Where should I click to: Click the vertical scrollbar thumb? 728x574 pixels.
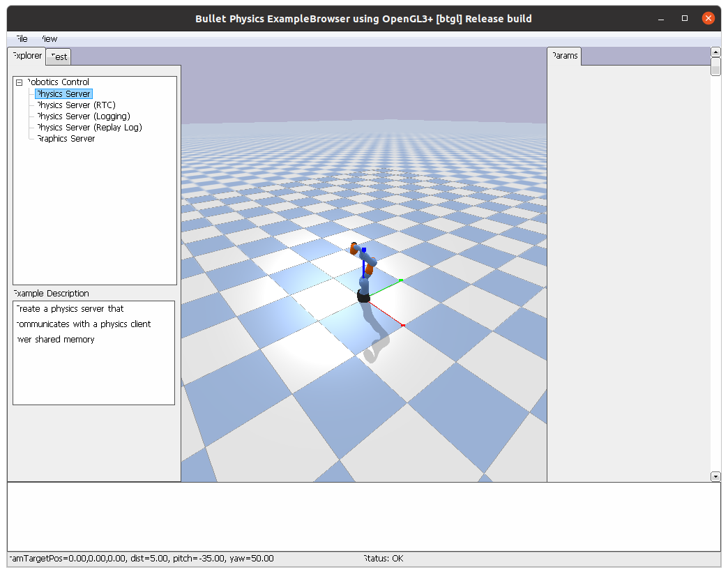click(x=715, y=66)
